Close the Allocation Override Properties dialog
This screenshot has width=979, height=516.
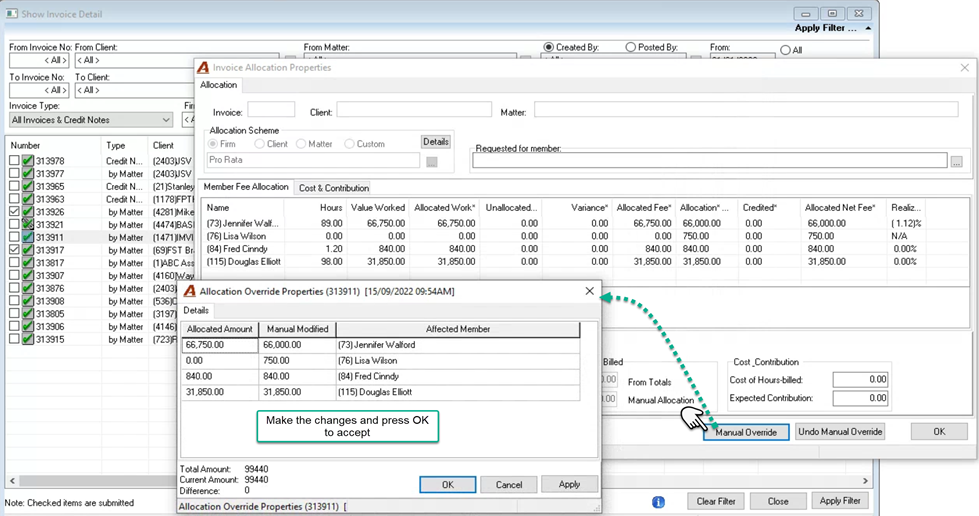click(589, 291)
